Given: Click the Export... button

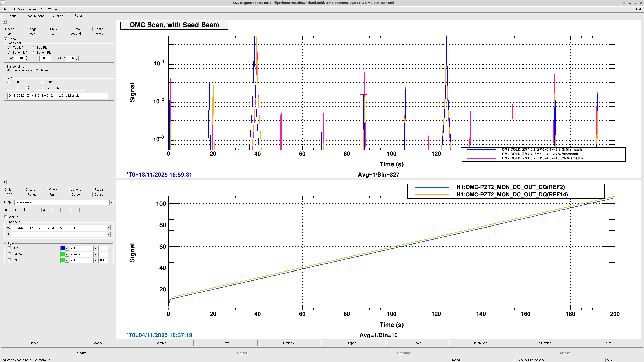Looking at the screenshot, I should click(x=417, y=343).
